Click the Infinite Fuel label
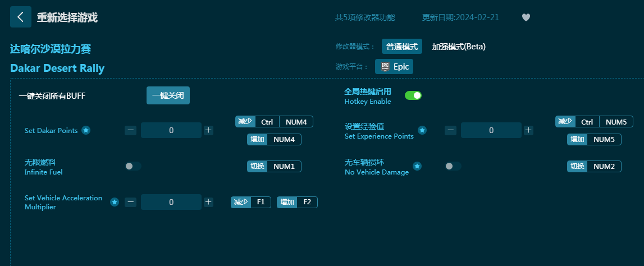This screenshot has height=266, width=644. 44,172
